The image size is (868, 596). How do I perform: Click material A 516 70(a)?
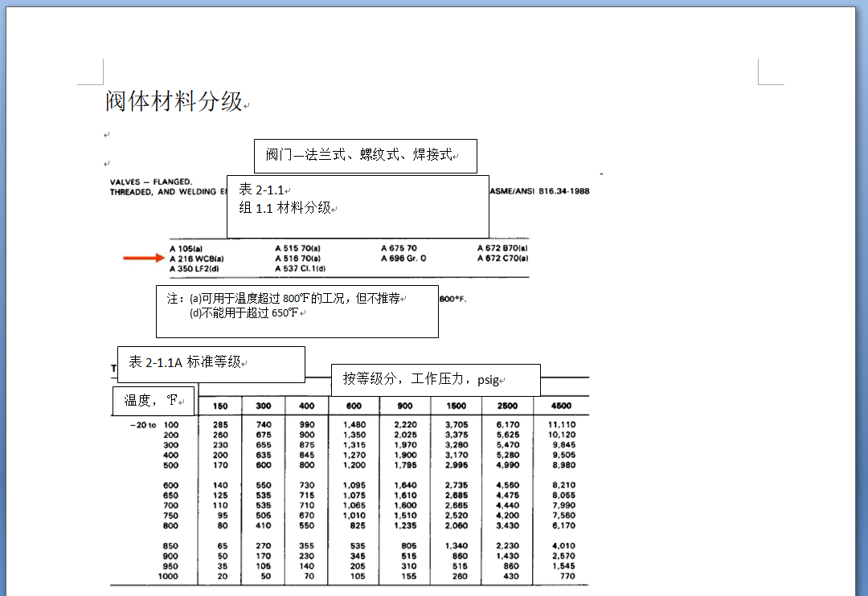pos(298,259)
